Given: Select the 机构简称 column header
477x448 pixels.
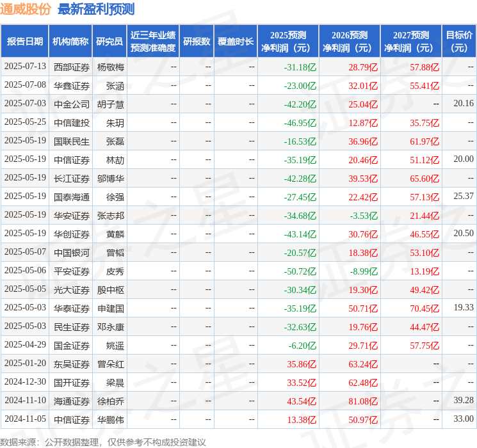Looking at the screenshot, I should (70, 42).
